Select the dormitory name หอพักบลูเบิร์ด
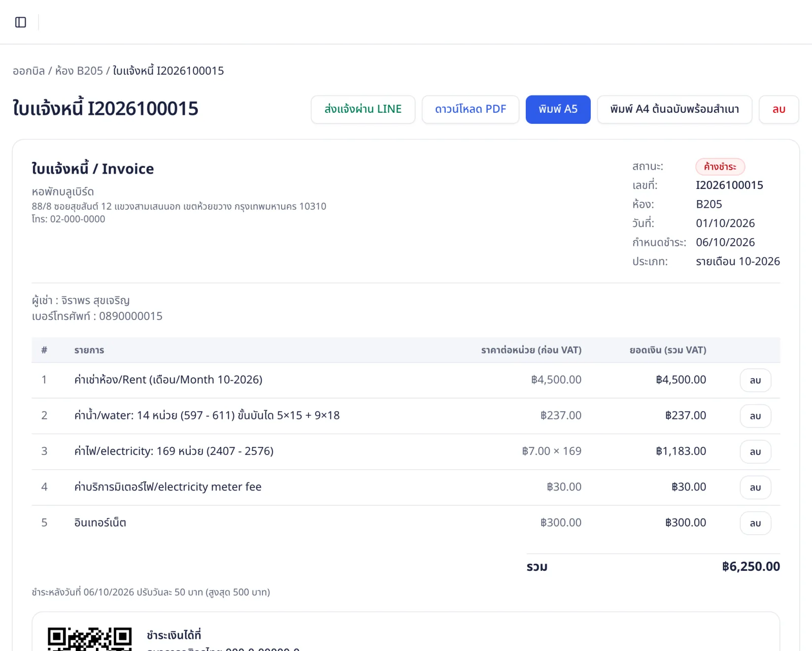 63,191
